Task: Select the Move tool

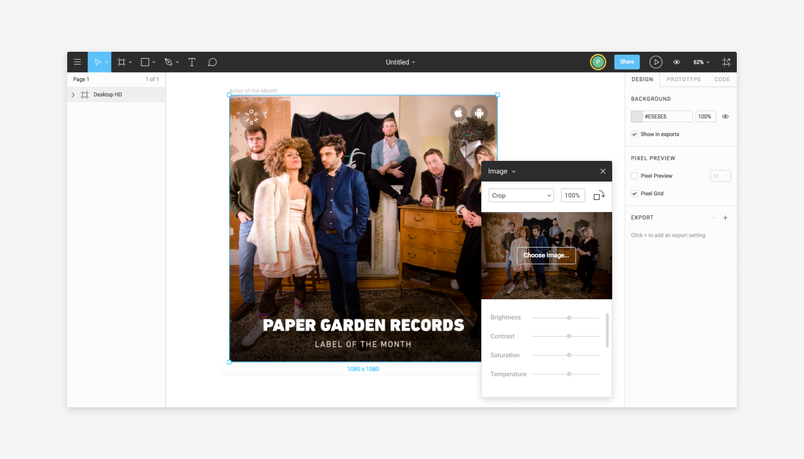Action: tap(97, 62)
